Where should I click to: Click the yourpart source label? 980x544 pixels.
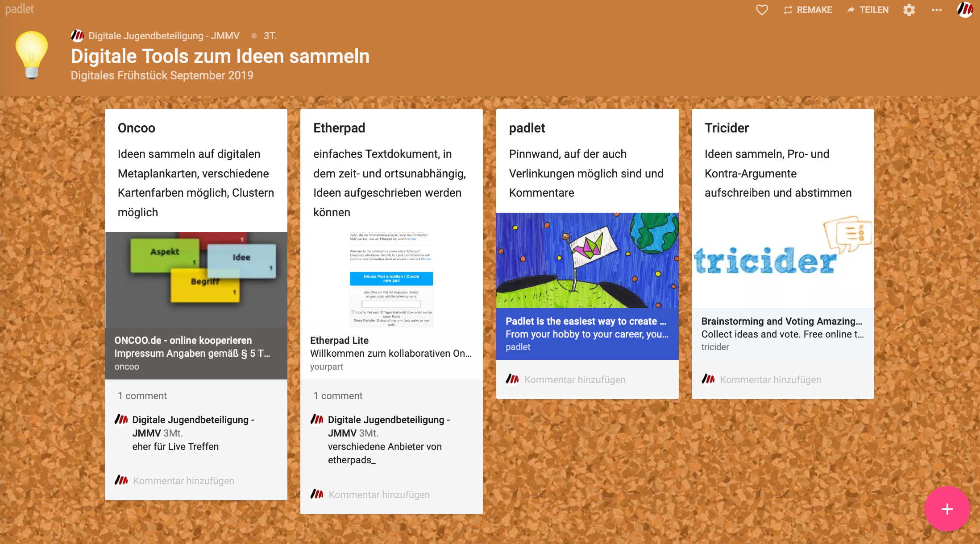point(327,367)
